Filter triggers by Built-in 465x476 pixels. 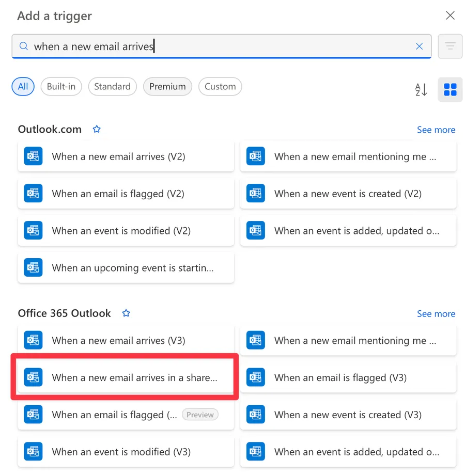tap(61, 87)
